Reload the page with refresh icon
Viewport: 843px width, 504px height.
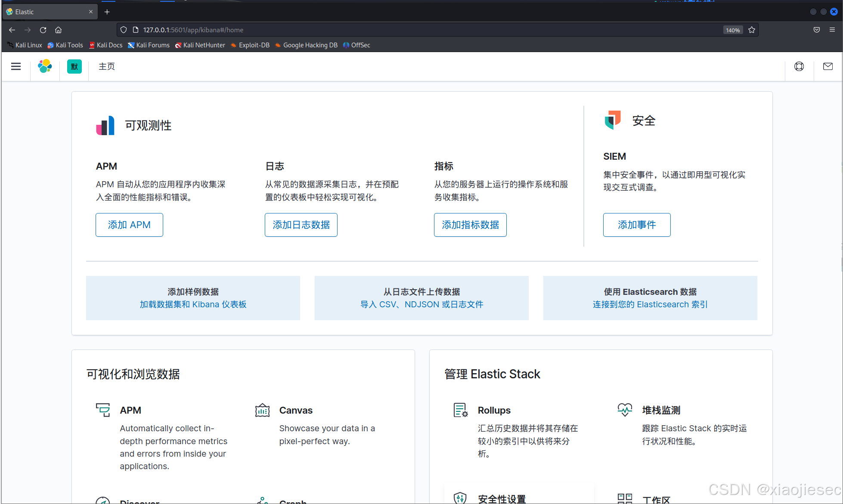[x=43, y=30]
